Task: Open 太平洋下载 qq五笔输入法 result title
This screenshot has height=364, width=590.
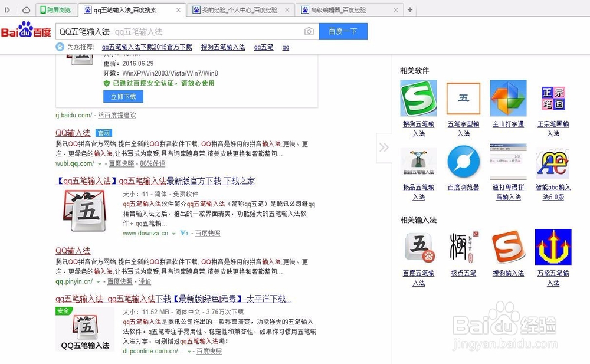Action: point(173,299)
